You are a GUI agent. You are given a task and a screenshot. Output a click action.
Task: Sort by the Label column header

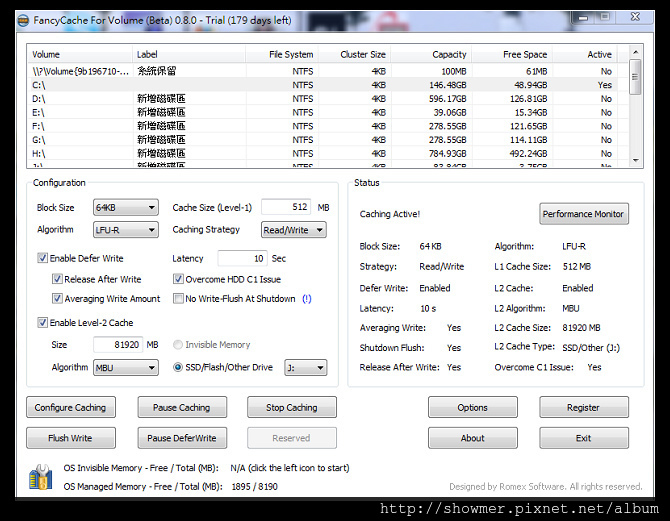[189, 54]
